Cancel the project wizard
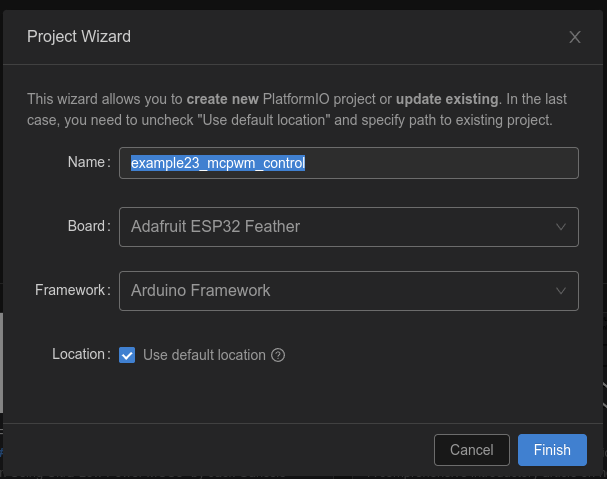This screenshot has height=479, width=607. click(x=472, y=450)
